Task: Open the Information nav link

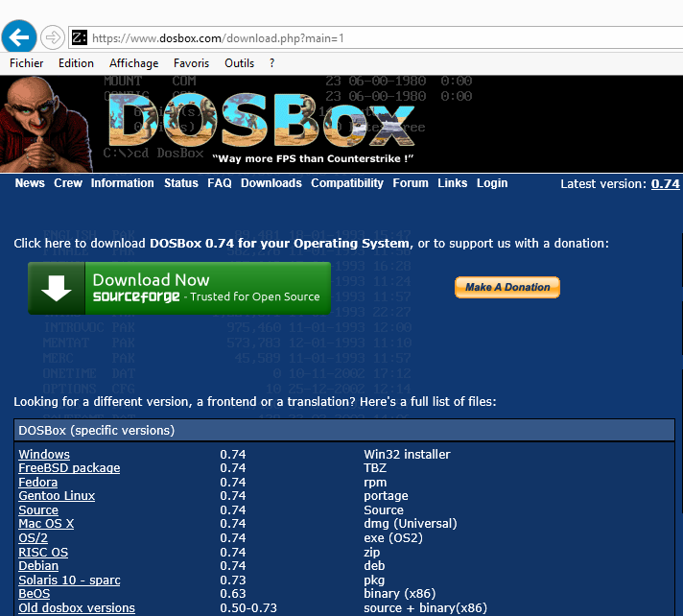Action: point(123,183)
